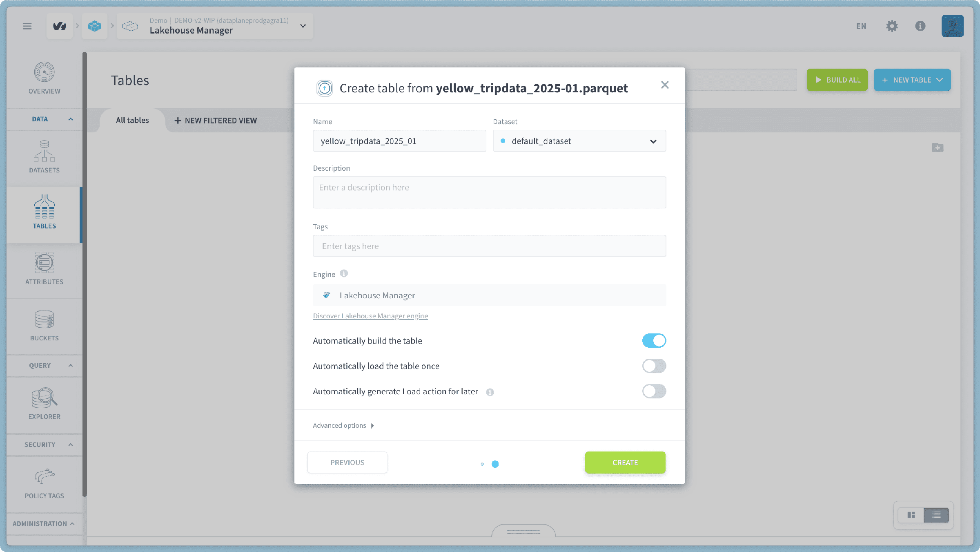
Task: Toggle Automatically build the table
Action: (x=654, y=341)
